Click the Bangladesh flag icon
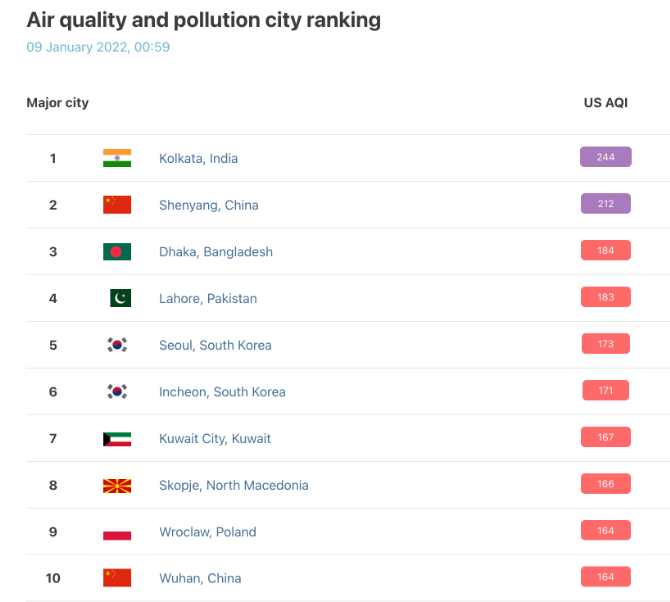Screen dimensions: 670x602 click(x=117, y=251)
